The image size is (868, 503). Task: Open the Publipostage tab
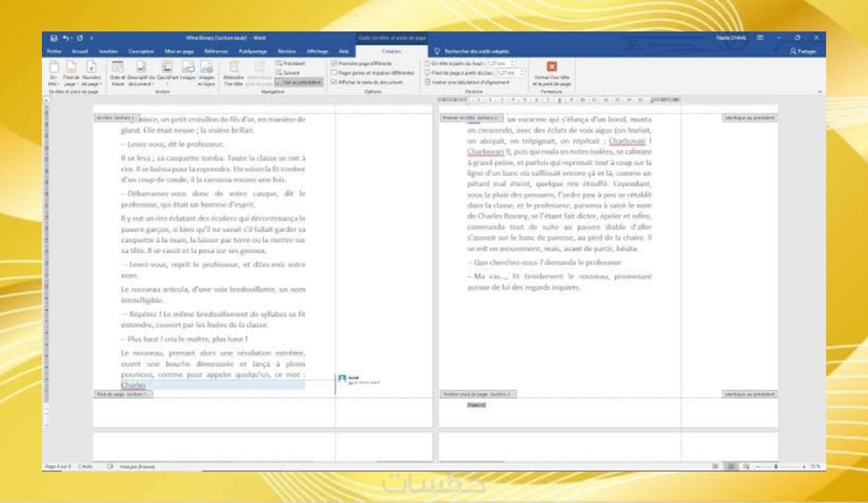[254, 51]
